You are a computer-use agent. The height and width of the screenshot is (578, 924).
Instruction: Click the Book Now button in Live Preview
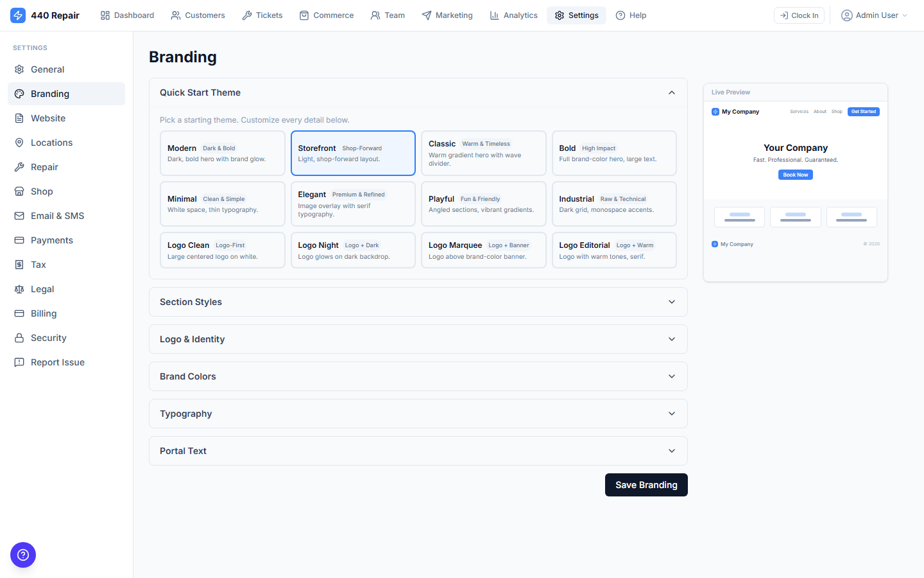click(795, 174)
